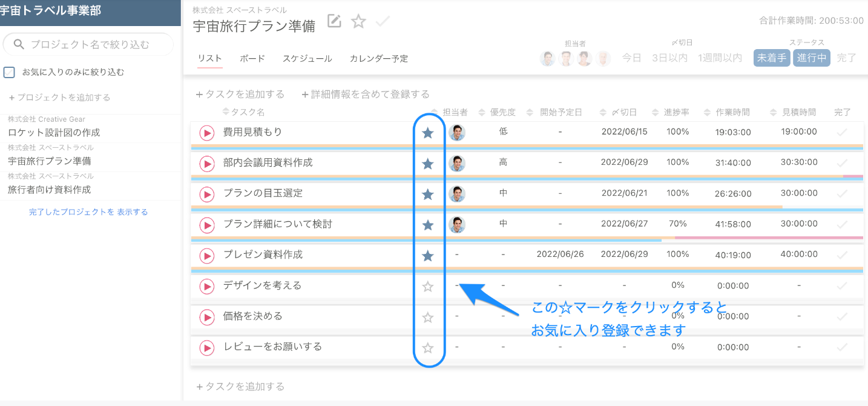The width and height of the screenshot is (868, 406).
Task: Select the pencil edit icon beside the project title
Action: pyautogui.click(x=334, y=21)
